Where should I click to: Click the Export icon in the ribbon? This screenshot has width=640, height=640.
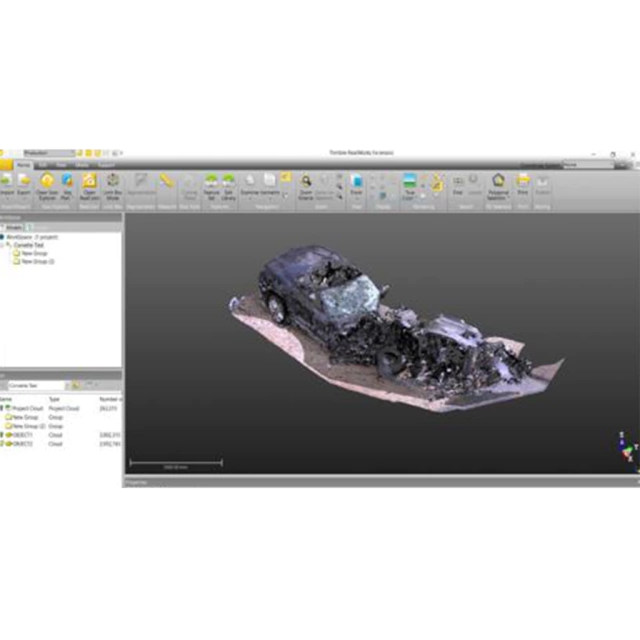click(24, 182)
